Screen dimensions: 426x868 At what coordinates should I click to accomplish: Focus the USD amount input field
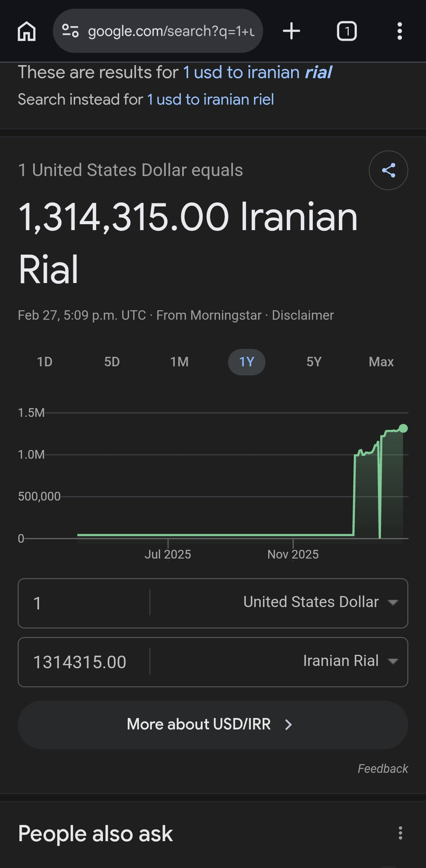[x=84, y=603]
